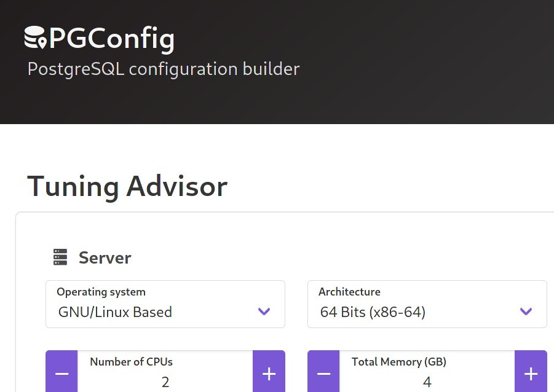This screenshot has height=392, width=554.
Task: Decrease Total Memory using the minus button
Action: (323, 372)
